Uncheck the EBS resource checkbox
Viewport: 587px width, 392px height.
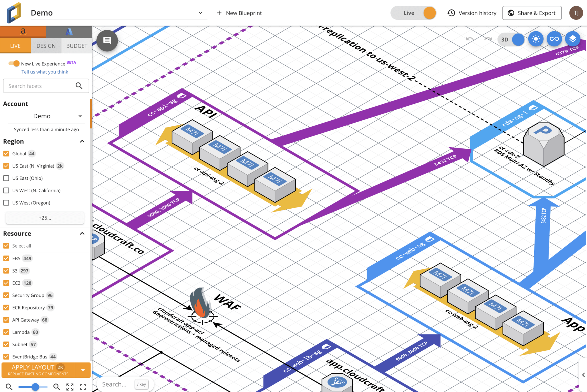tap(6, 258)
